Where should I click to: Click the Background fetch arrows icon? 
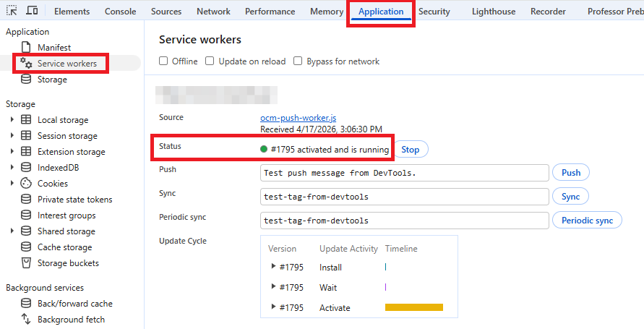tap(26, 319)
